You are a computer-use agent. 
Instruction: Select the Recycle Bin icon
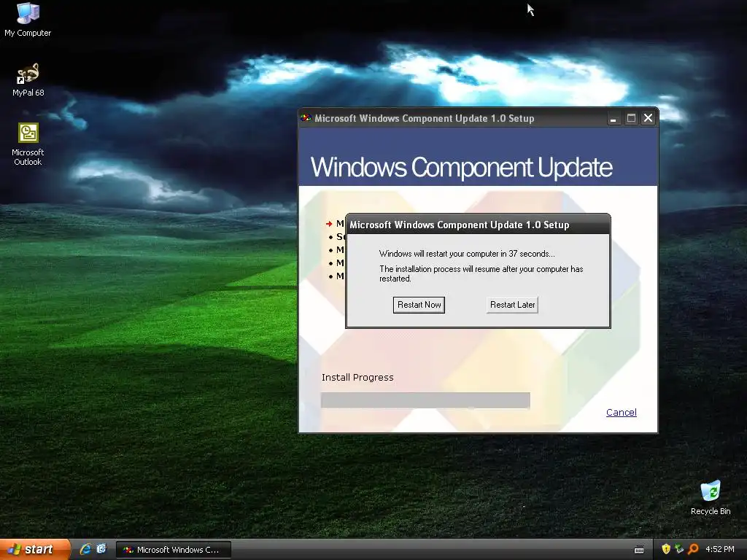[711, 497]
